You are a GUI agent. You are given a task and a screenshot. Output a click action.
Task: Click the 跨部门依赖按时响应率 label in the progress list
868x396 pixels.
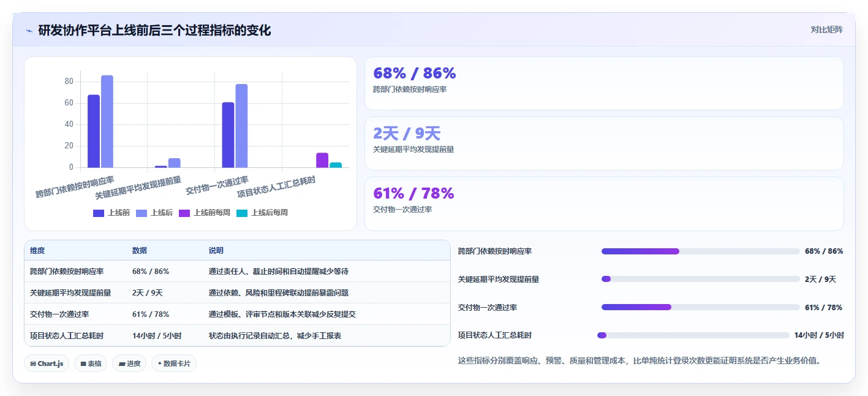(x=495, y=251)
